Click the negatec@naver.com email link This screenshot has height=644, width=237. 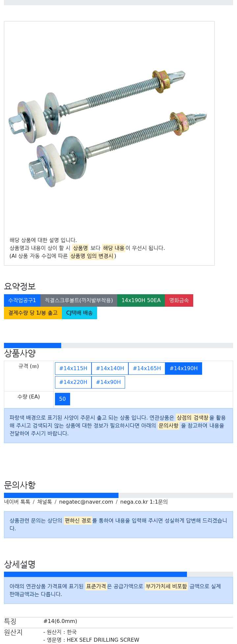86,502
